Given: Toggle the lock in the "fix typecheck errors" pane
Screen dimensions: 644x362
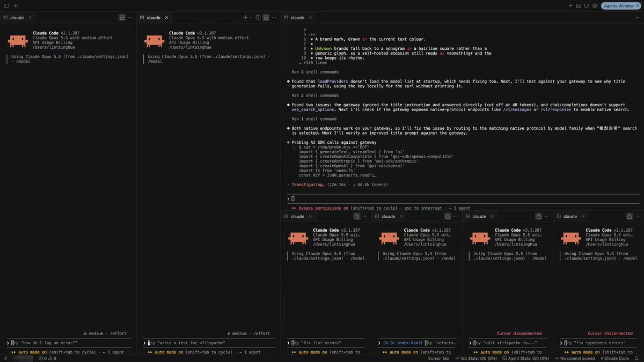Looking at the screenshot, I should point(630,216).
